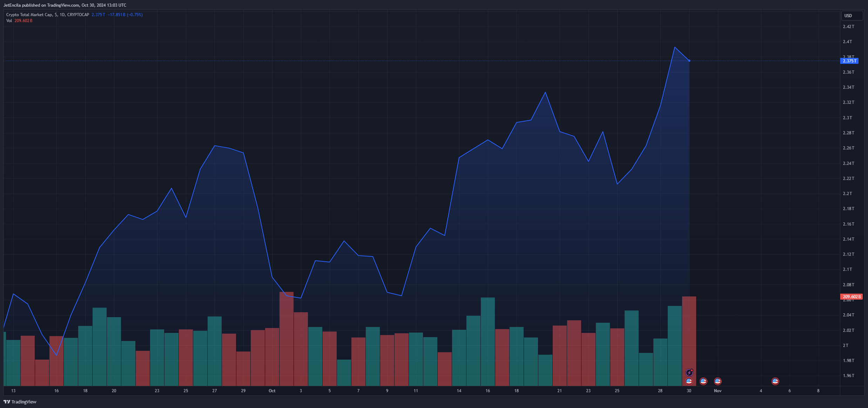Click the 2.34T price axis label
868x408 pixels.
[849, 87]
